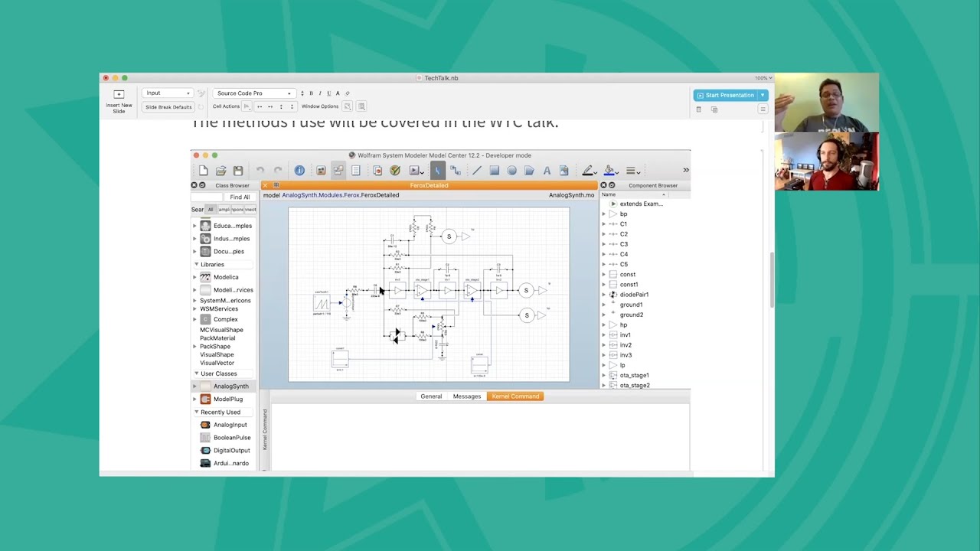This screenshot has height=551, width=980.
Task: Select const1 in Component Browser
Action: point(629,285)
